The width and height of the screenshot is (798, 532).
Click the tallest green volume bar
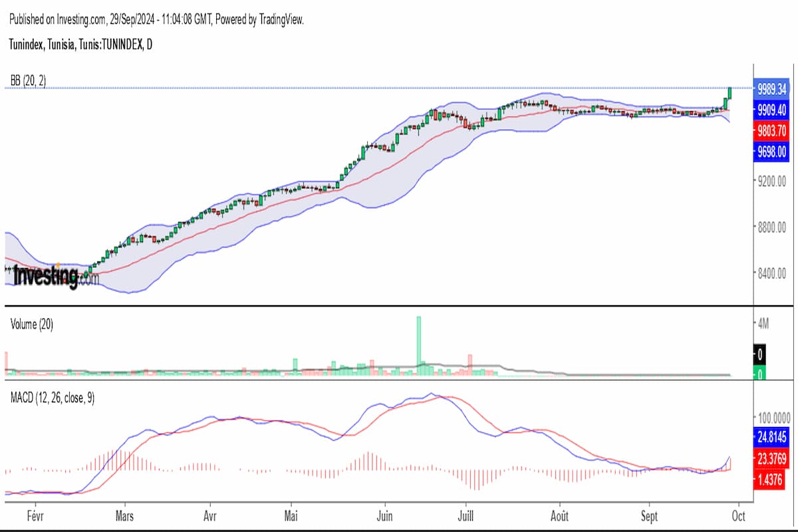click(419, 340)
